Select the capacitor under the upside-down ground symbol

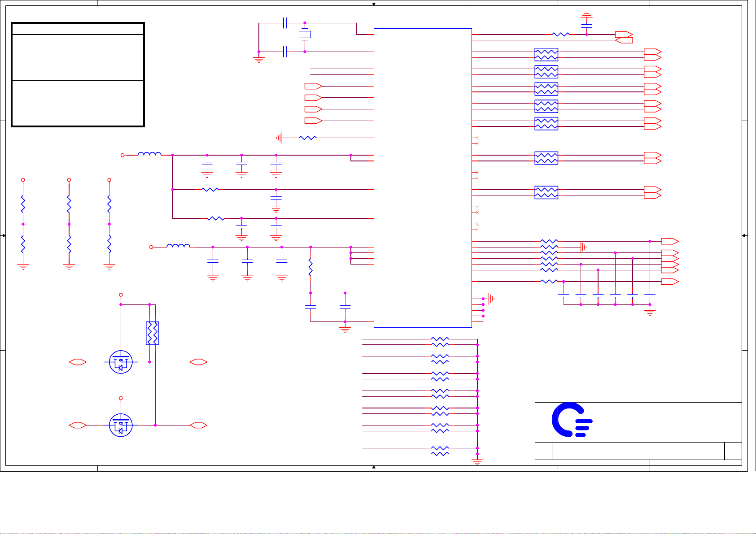(x=586, y=26)
